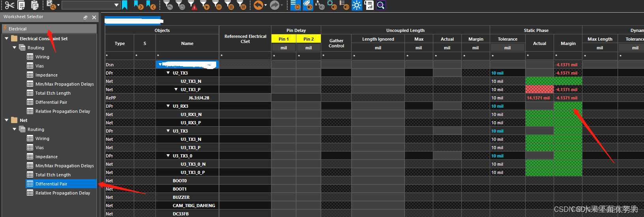Open the waveform analysis magnifier icon

[x=381, y=5]
